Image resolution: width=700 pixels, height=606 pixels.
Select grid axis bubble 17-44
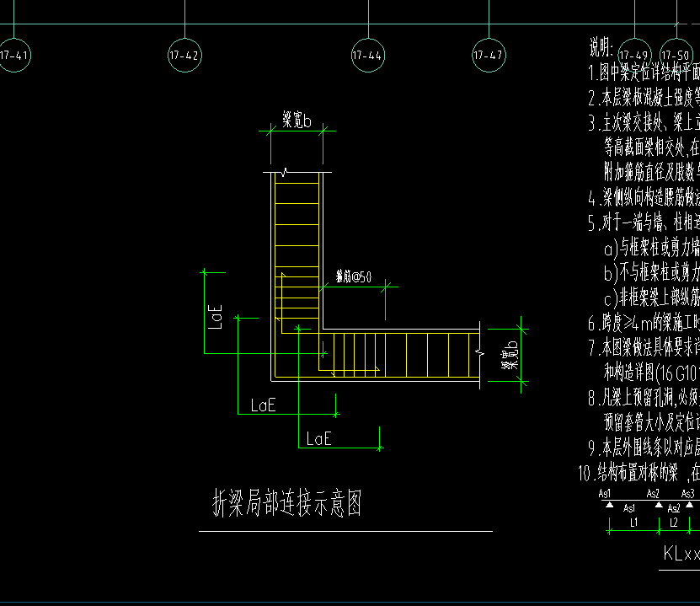coord(368,56)
